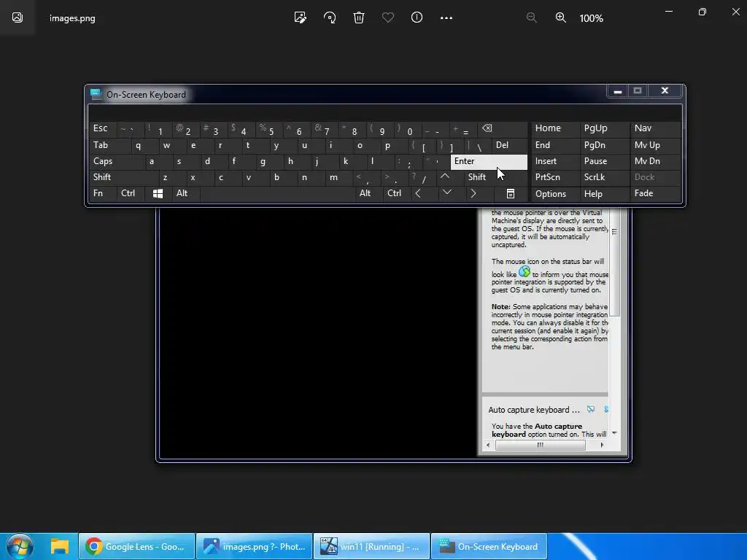
Task: Toggle the left Alt key
Action: pos(186,193)
